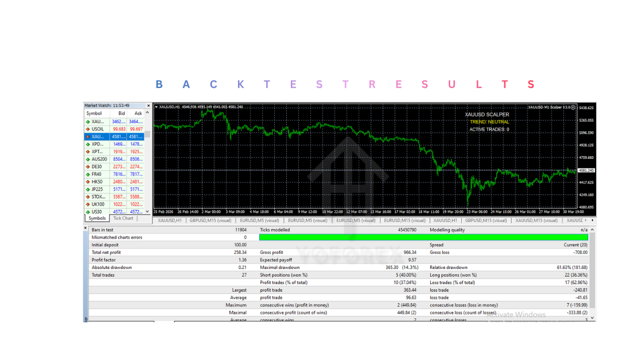Click the right chevron at the chart tab bar end
644x362 pixels.
[x=592, y=220]
